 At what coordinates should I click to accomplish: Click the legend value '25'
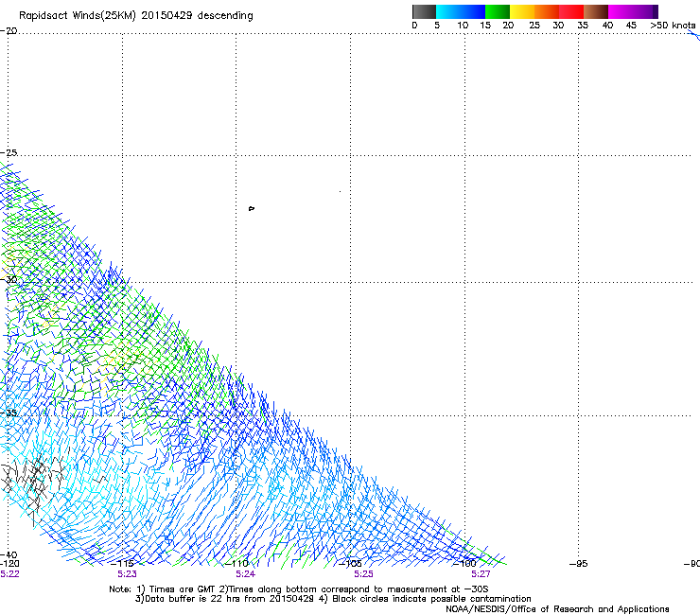coord(534,25)
